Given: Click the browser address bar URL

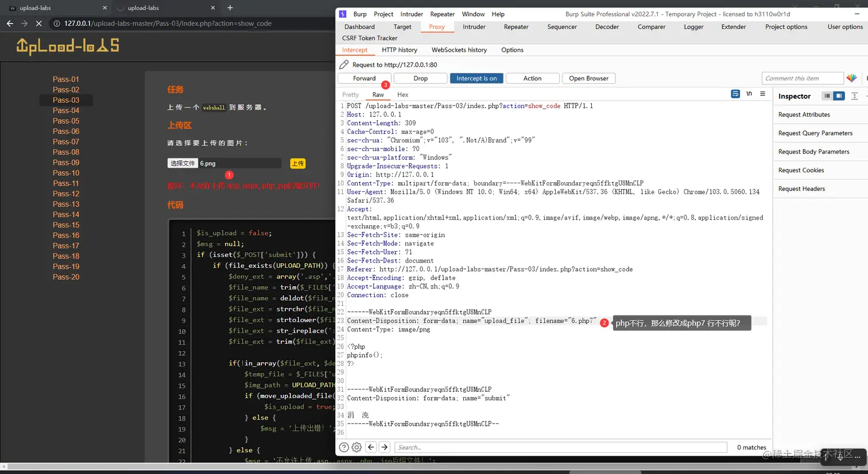Looking at the screenshot, I should [168, 24].
